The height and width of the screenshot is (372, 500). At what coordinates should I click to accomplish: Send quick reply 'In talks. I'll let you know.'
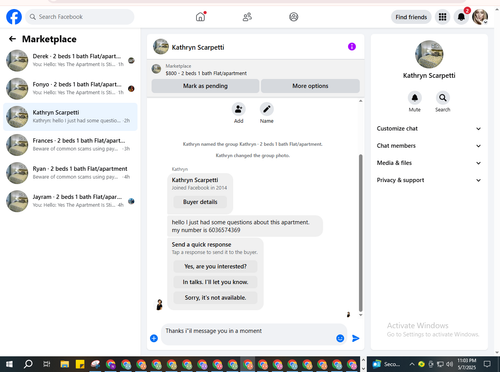[215, 282]
